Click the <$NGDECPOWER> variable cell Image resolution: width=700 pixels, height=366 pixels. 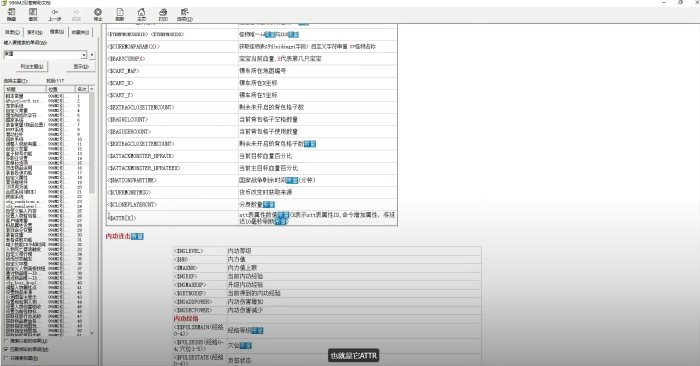click(200, 310)
